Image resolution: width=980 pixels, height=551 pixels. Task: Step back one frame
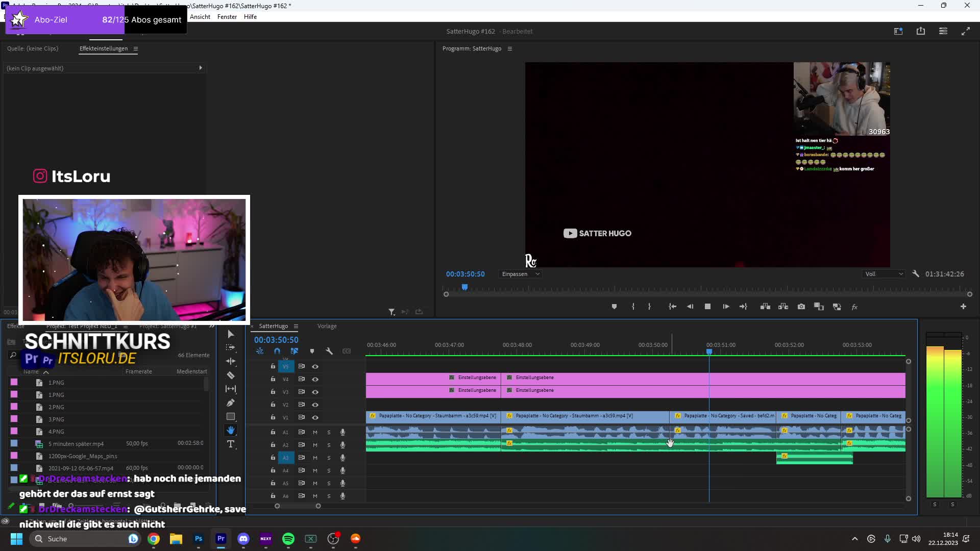click(x=690, y=307)
